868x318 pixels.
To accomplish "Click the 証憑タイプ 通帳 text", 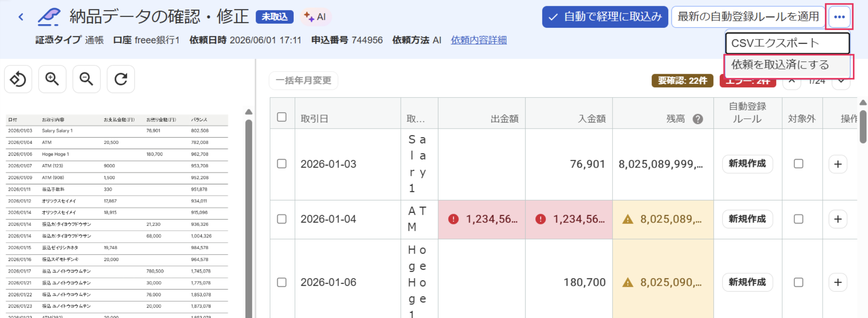I will click(69, 40).
